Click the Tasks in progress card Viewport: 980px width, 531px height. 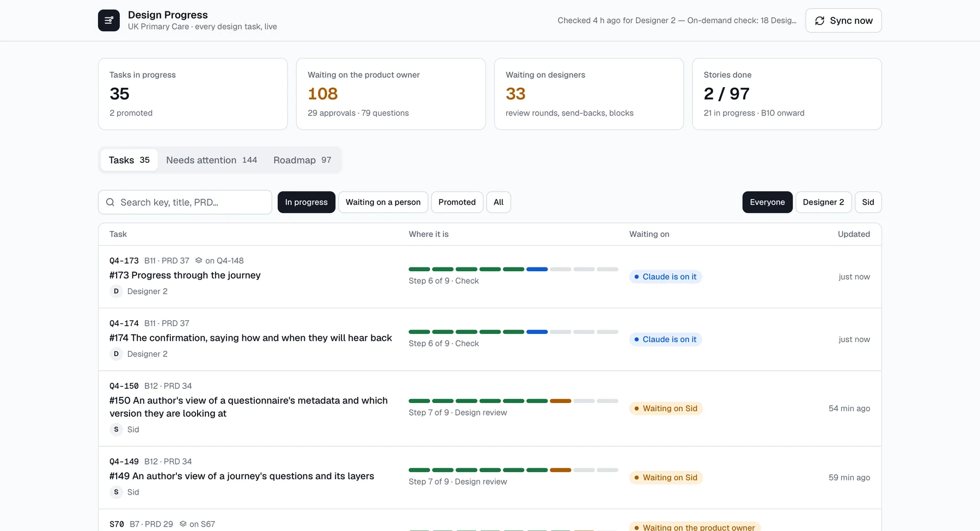[x=193, y=94]
